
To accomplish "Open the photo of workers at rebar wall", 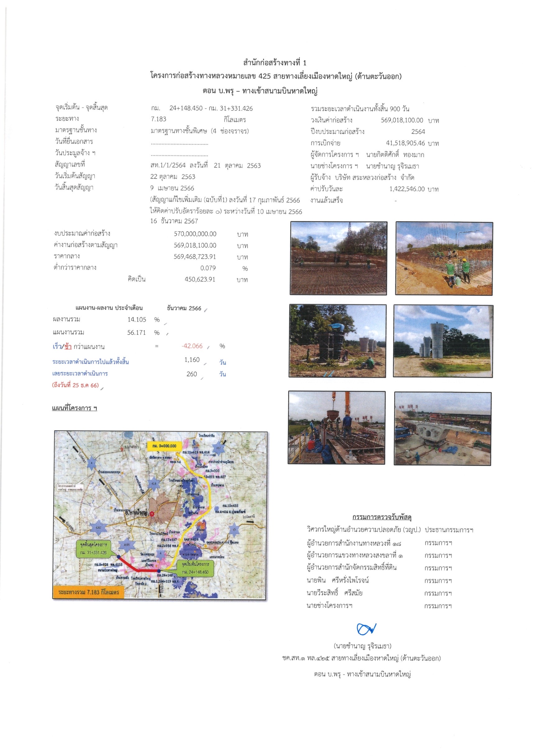I will (444, 259).
